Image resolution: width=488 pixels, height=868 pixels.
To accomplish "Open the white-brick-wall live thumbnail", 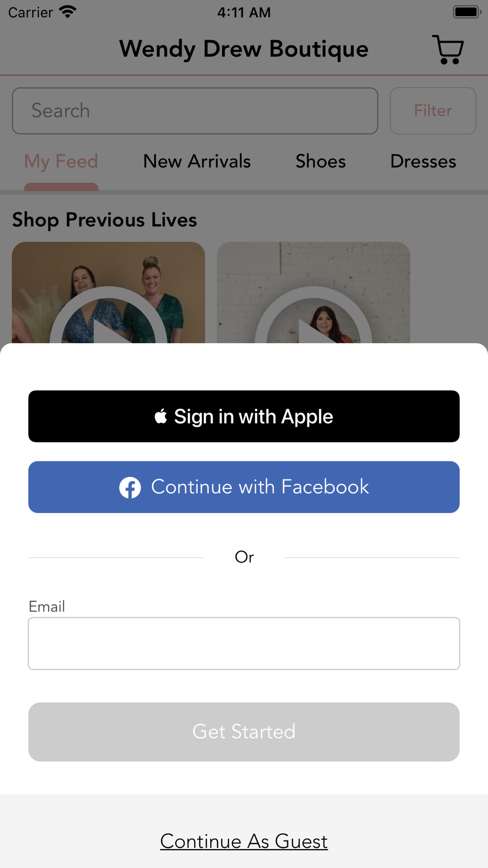I will point(313,292).
